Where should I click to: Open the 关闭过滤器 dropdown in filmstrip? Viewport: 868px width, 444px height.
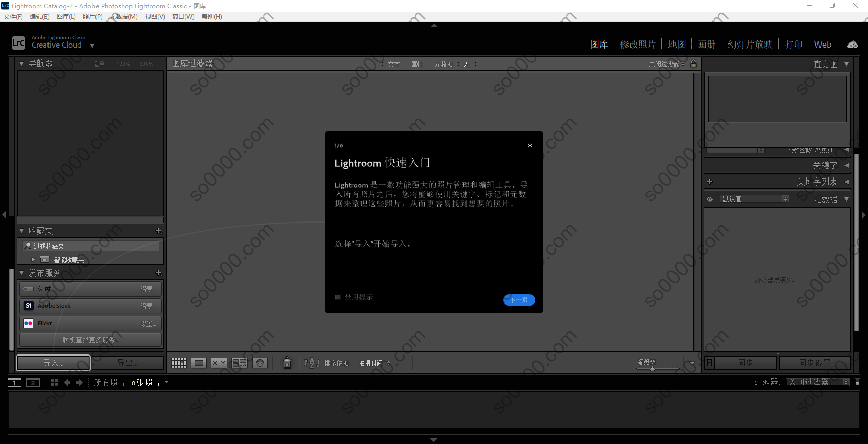point(817,382)
